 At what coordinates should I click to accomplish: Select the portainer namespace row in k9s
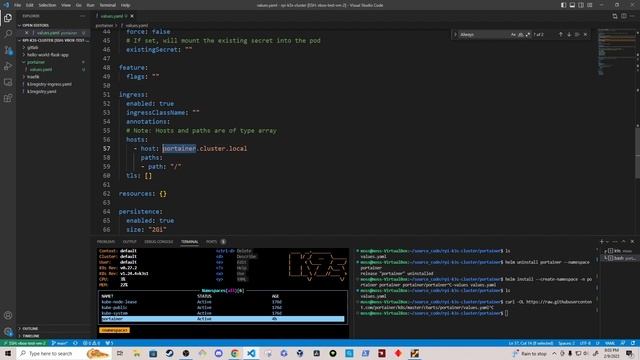pyautogui.click(x=222, y=319)
